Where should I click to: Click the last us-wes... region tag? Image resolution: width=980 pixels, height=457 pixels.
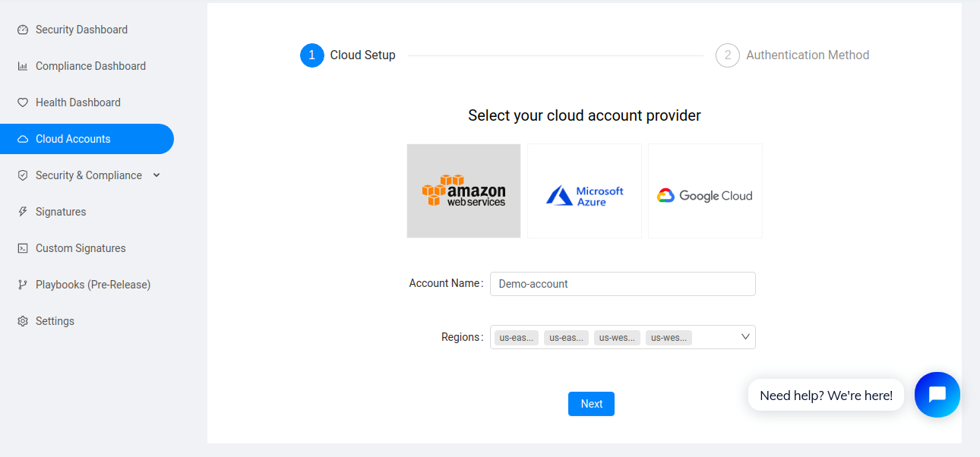pyautogui.click(x=669, y=338)
